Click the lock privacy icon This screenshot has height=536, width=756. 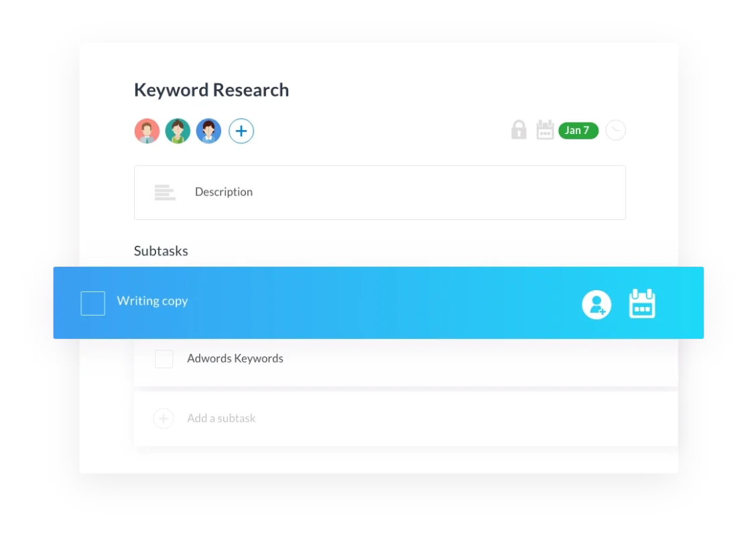519,130
